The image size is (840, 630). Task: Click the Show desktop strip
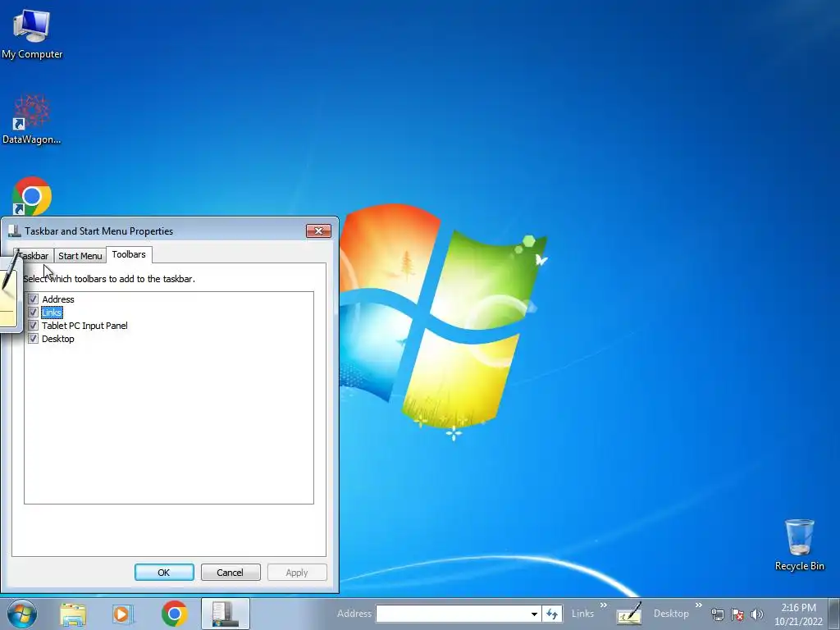(x=836, y=614)
